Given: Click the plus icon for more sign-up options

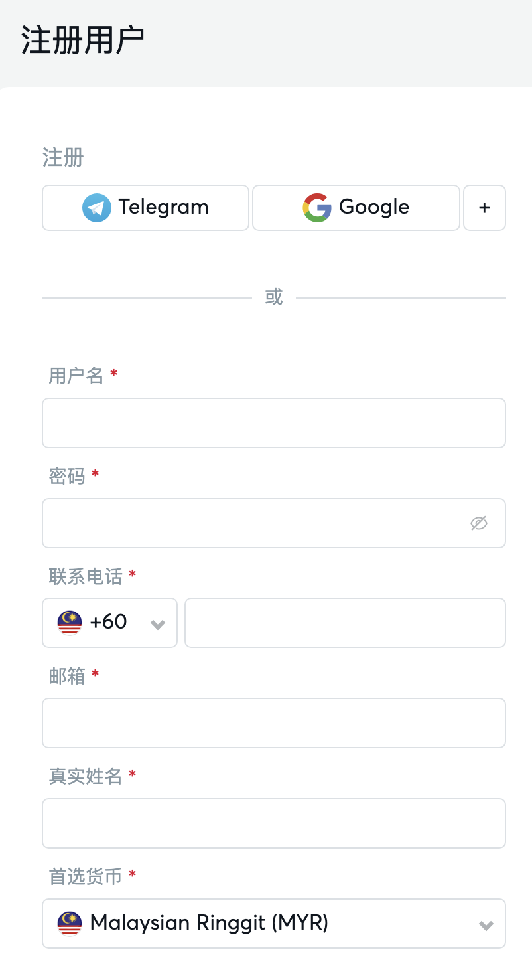Looking at the screenshot, I should pos(484,208).
